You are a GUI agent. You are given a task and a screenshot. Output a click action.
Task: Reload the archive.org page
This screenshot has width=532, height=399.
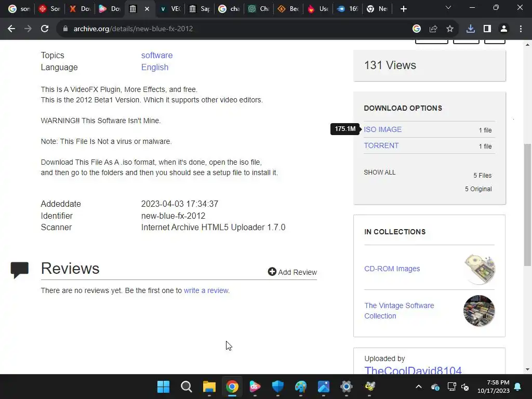45,29
